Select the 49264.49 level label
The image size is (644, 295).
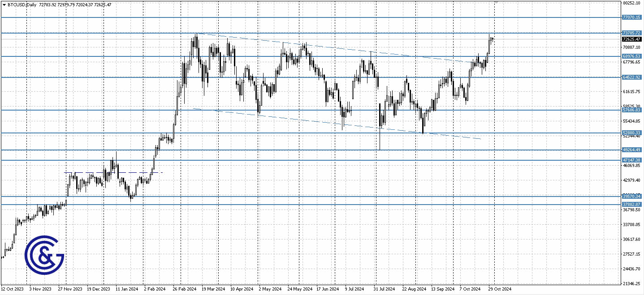631,150
